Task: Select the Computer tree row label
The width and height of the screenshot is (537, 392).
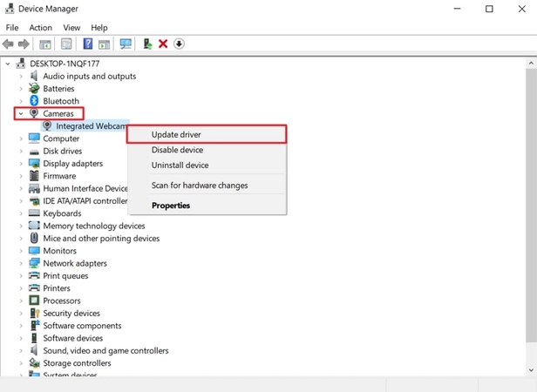Action: point(61,139)
